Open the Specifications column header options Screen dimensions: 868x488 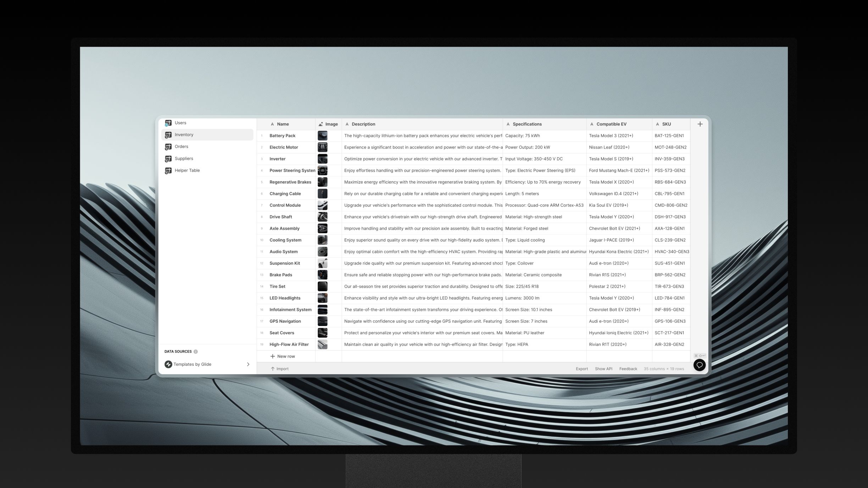(x=527, y=124)
